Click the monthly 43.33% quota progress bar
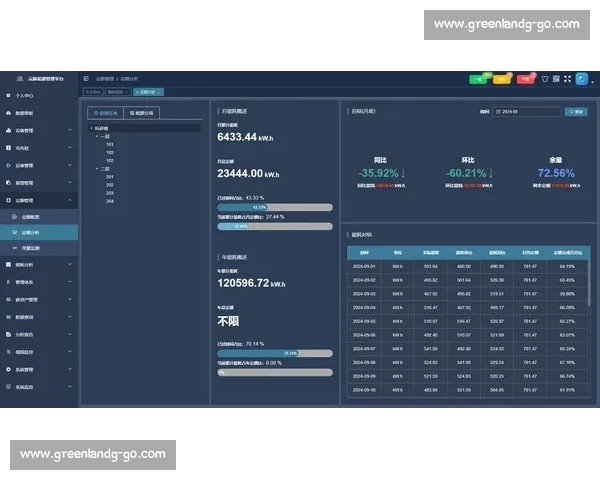Viewport: 600px width, 480px height. (274, 207)
